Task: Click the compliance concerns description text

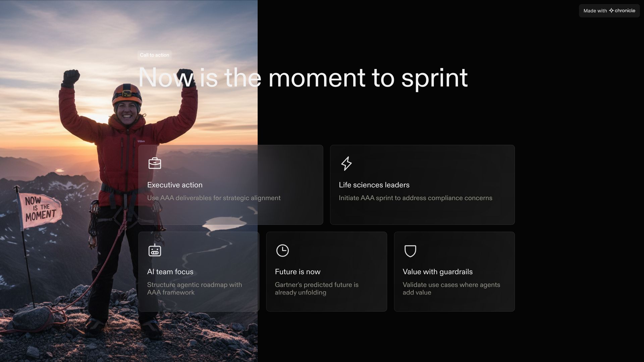Action: tap(415, 198)
